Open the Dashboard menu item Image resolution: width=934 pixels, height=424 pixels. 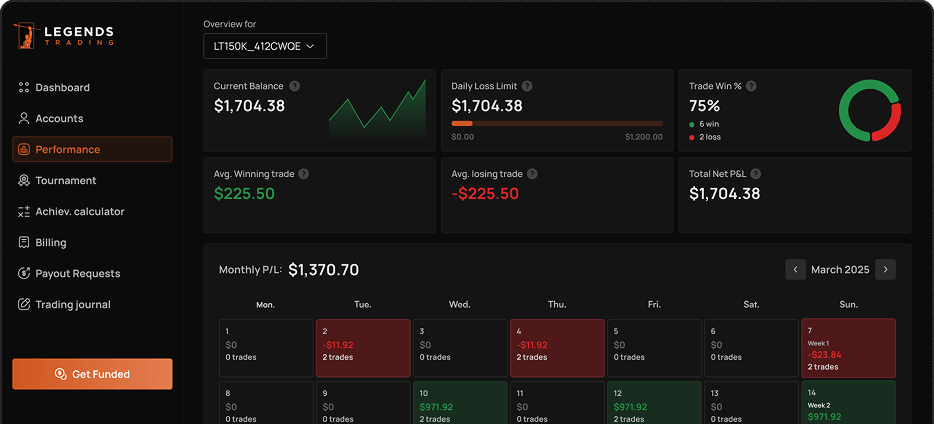(x=92, y=88)
